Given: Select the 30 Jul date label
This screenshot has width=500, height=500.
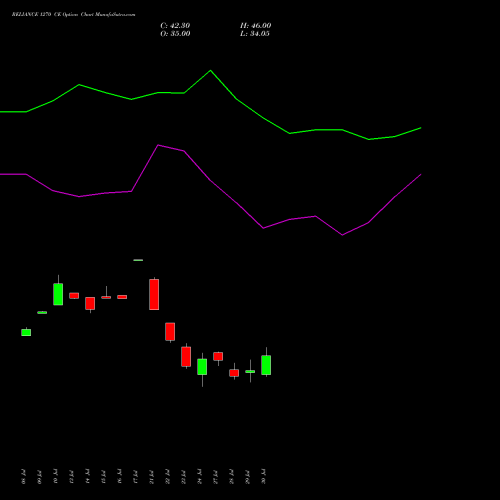Looking at the screenshot, I should (263, 477).
